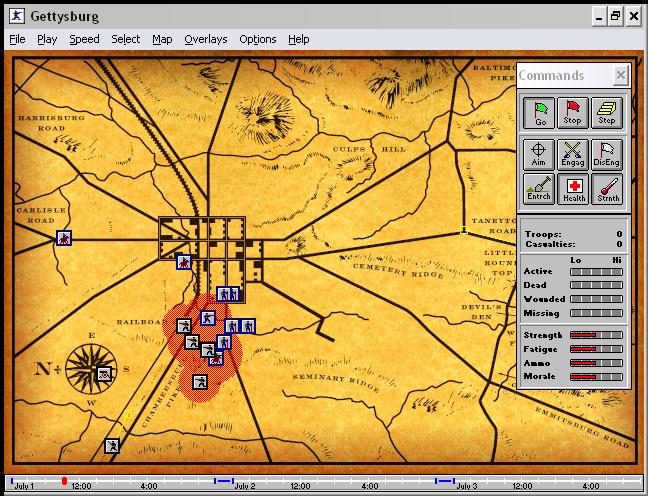
Task: Click the Gettysburg title bar app icon
Action: point(17,16)
